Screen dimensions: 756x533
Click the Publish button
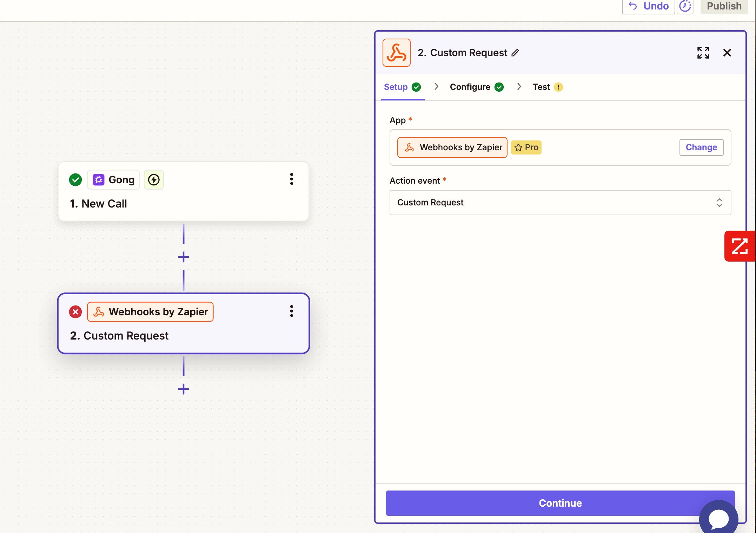724,6
